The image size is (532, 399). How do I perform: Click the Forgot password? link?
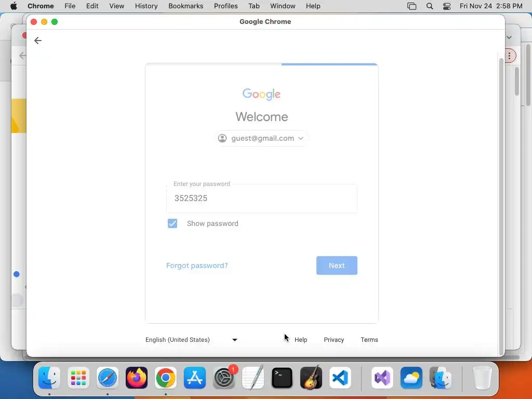197,265
